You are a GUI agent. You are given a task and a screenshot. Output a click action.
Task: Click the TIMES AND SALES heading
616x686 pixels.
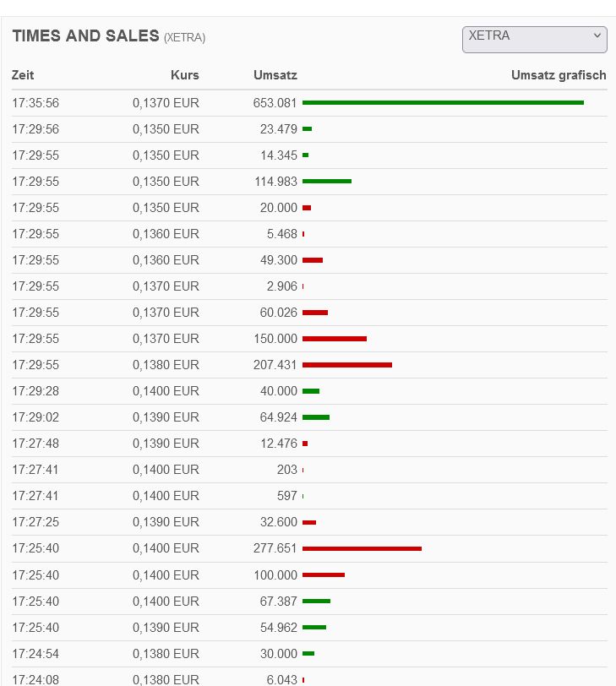85,35
